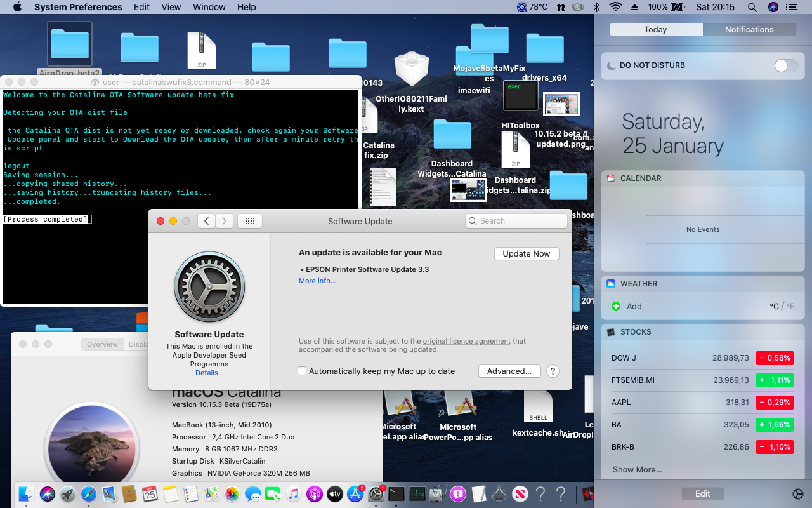The height and width of the screenshot is (508, 812).
Task: Open Activity Monitor in the Dock
Action: 417,494
